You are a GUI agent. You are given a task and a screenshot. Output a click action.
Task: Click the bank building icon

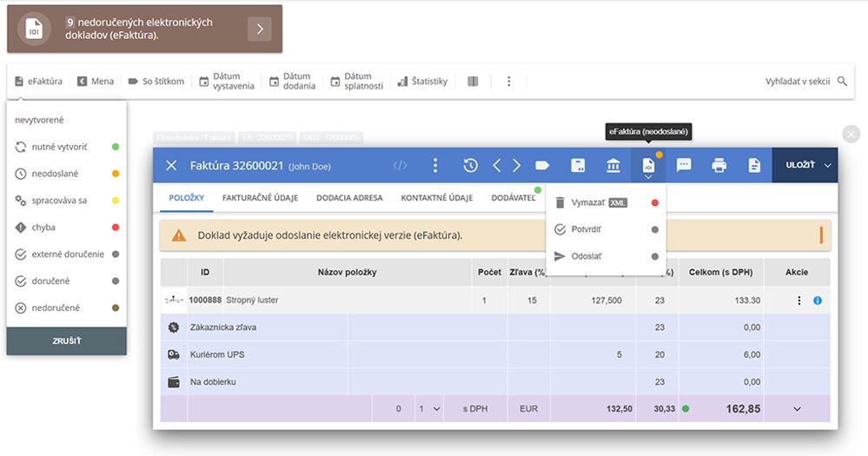[x=613, y=166]
